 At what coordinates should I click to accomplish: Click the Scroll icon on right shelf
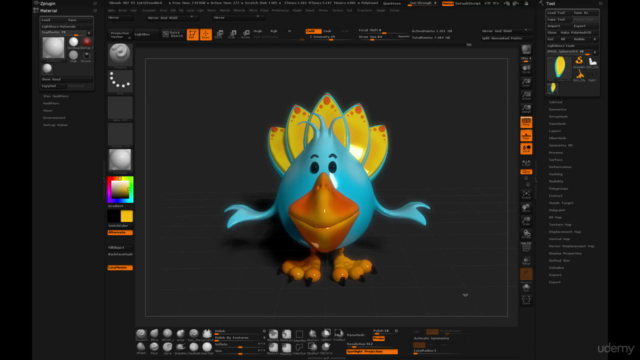tap(526, 69)
